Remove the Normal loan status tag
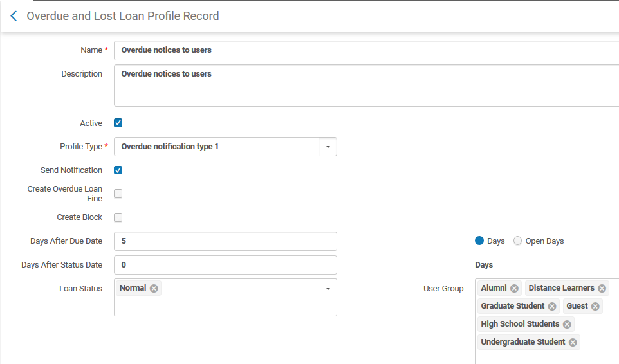Viewport: 619px width, 364px height. coord(154,289)
